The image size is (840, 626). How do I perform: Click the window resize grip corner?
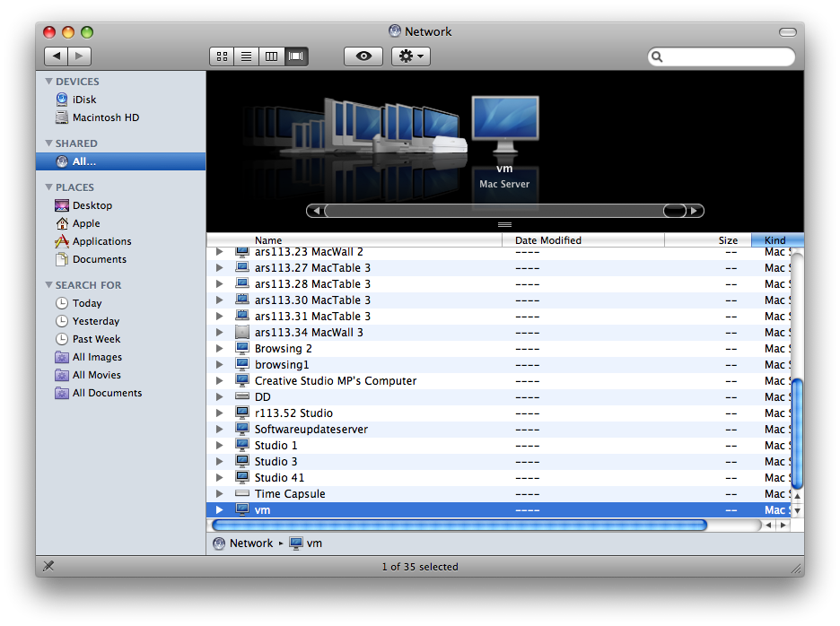tap(797, 569)
